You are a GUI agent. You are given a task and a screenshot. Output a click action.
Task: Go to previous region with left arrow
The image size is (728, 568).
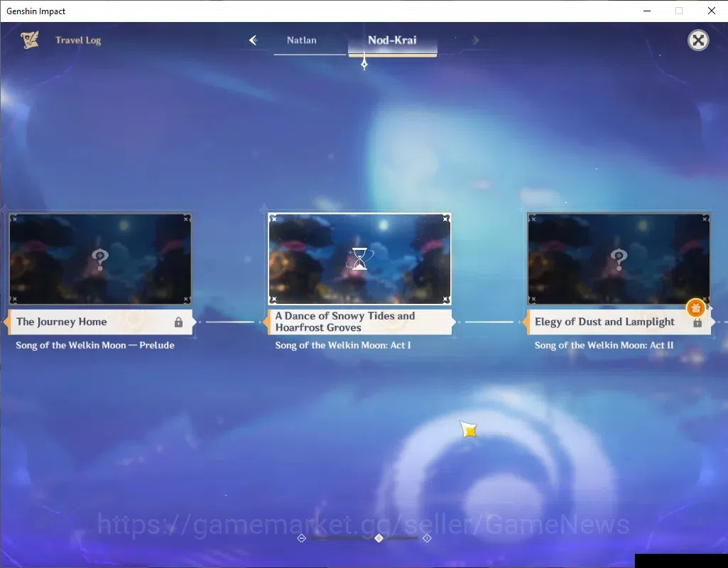tap(253, 40)
